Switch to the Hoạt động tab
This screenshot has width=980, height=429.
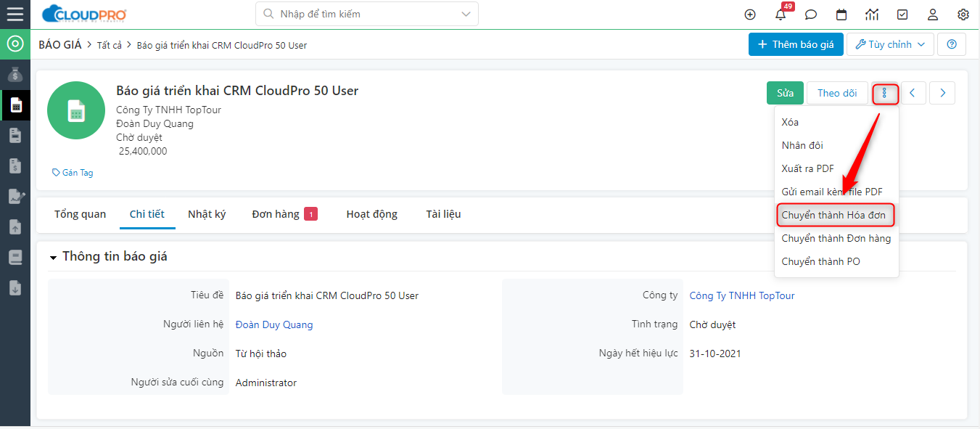pos(372,214)
